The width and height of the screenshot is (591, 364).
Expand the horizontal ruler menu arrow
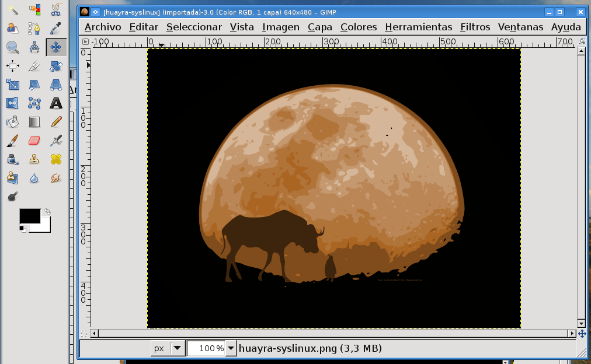tap(84, 41)
